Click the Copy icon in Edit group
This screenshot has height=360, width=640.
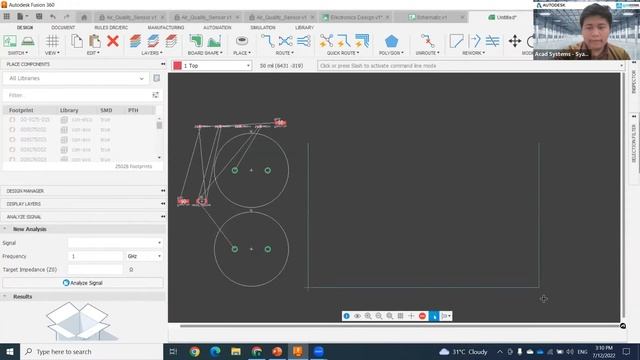(77, 41)
